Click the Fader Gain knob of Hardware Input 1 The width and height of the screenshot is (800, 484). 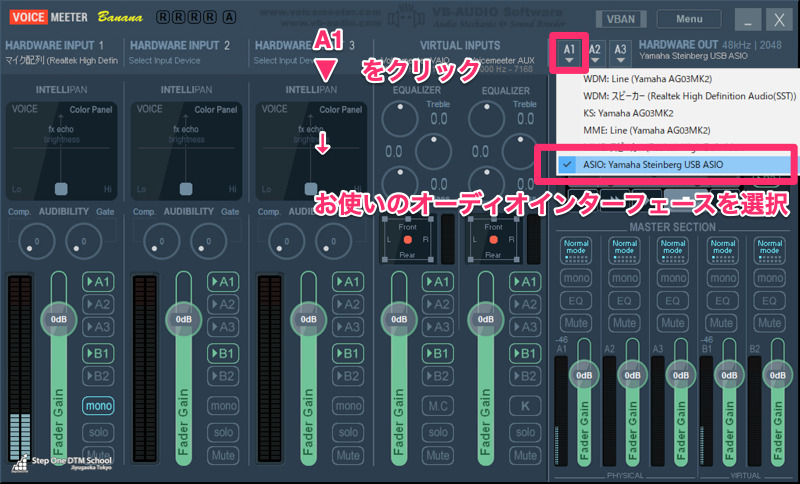pyautogui.click(x=59, y=319)
